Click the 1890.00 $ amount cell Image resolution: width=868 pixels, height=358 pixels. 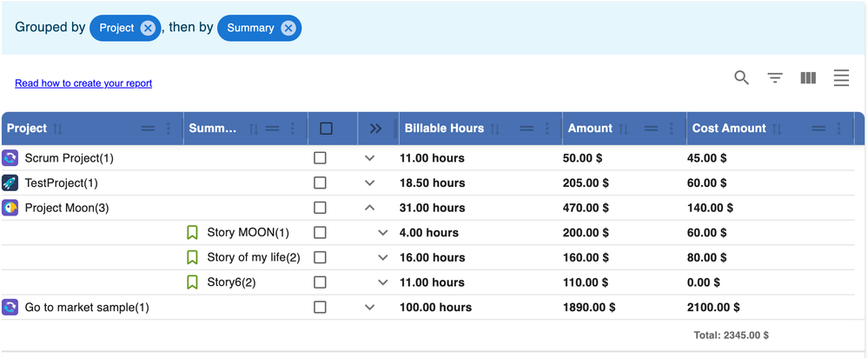pos(589,307)
